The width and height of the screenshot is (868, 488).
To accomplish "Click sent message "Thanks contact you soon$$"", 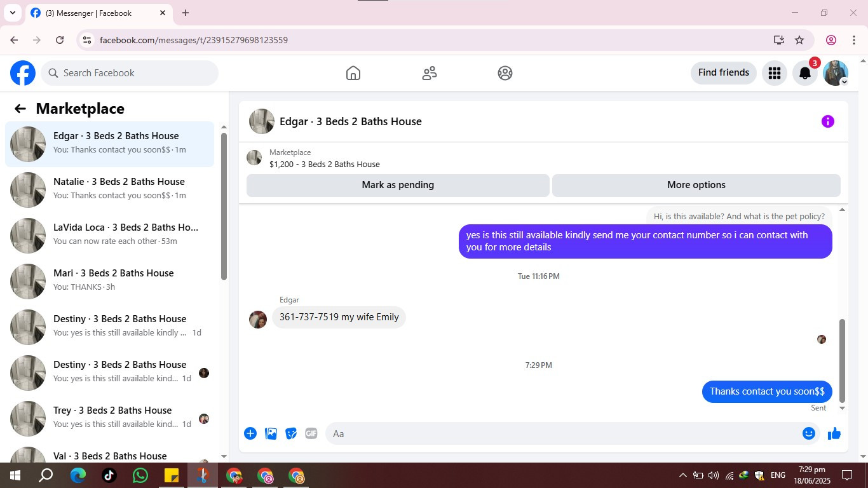I will pos(767,391).
